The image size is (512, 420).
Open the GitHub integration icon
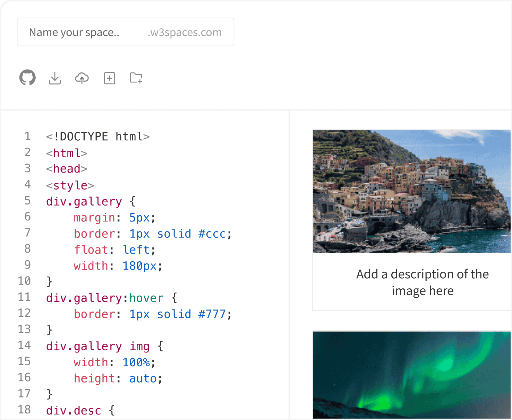point(27,78)
